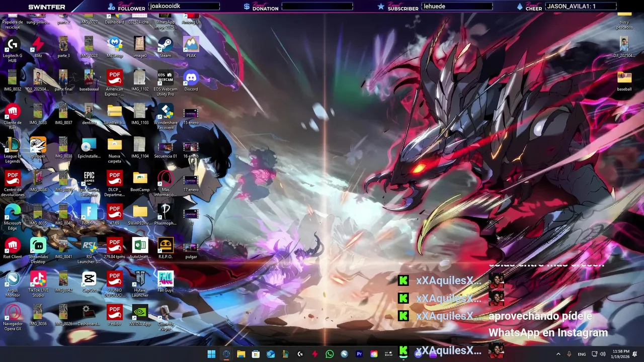Open the clock showing 11:58 PM
644x362 pixels.
(x=620, y=354)
